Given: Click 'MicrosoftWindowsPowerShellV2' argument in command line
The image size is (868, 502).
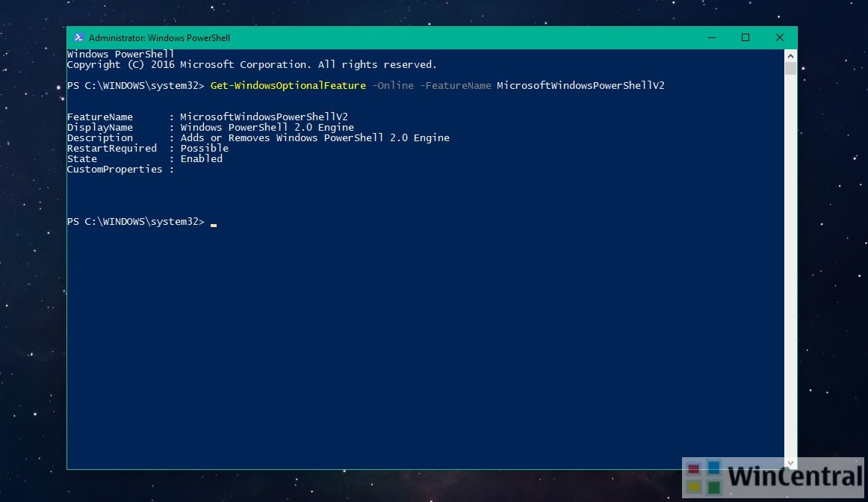Looking at the screenshot, I should [x=580, y=85].
